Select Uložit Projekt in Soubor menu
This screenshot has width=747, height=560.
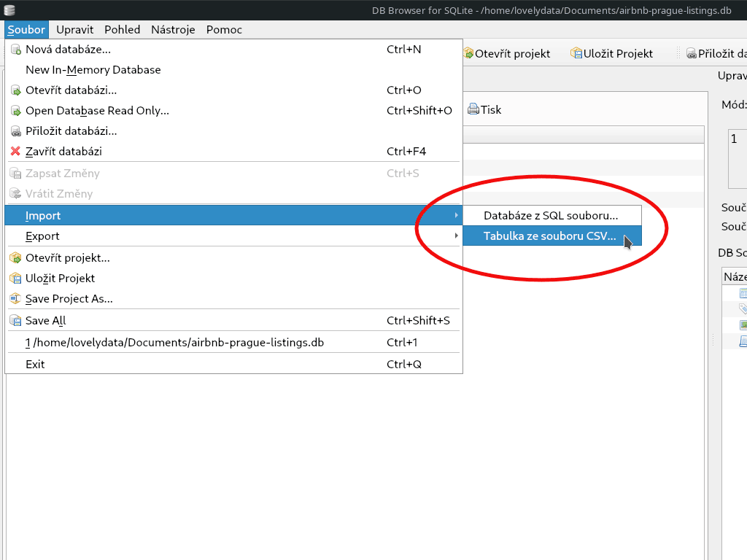click(x=233, y=279)
